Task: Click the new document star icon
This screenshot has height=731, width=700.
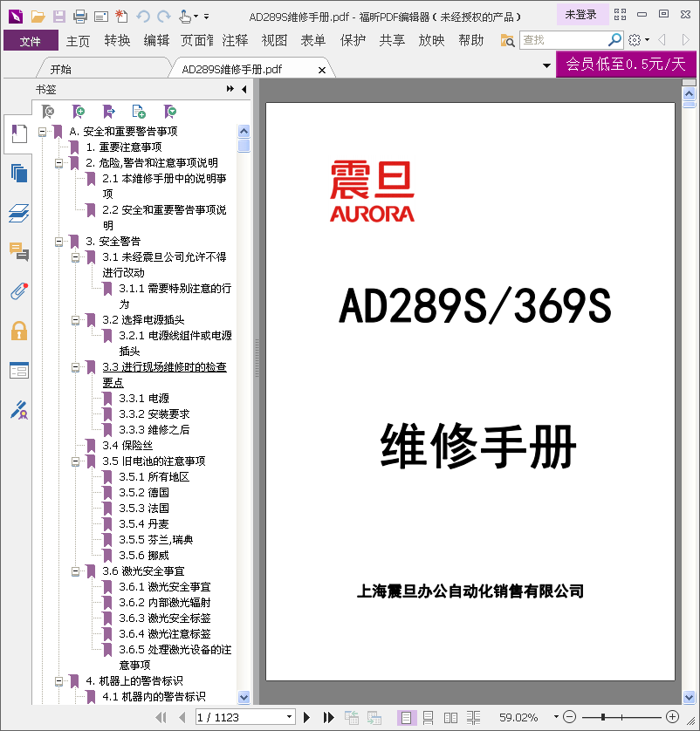Action: (121, 17)
